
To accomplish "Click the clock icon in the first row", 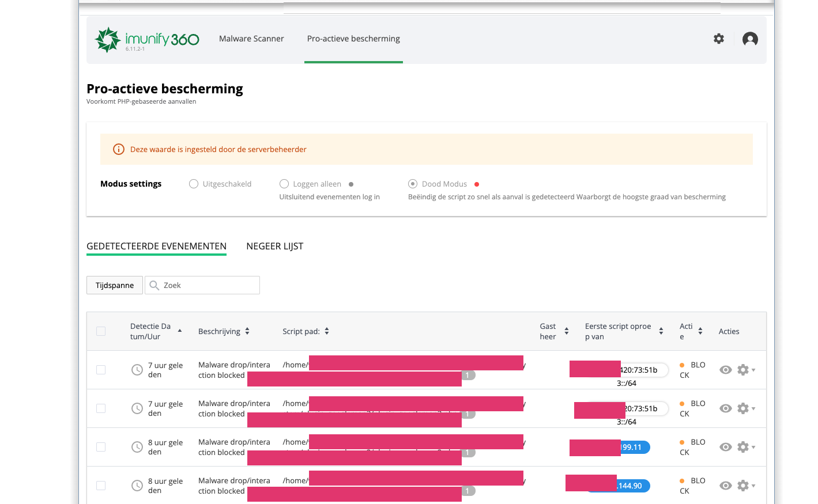I will pyautogui.click(x=137, y=370).
